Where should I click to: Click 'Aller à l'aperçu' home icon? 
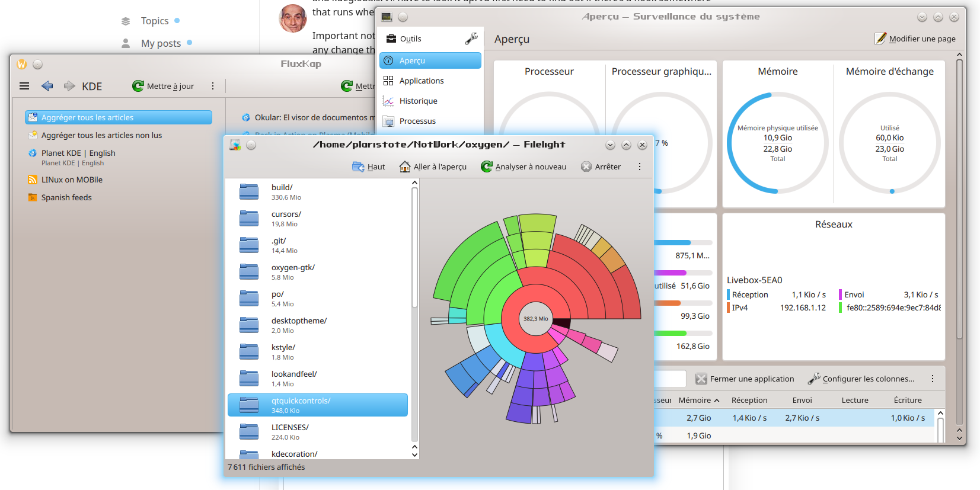(404, 166)
